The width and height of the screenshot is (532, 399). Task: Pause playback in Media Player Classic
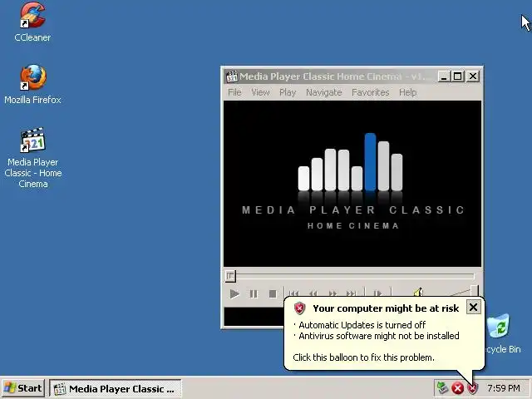254,293
